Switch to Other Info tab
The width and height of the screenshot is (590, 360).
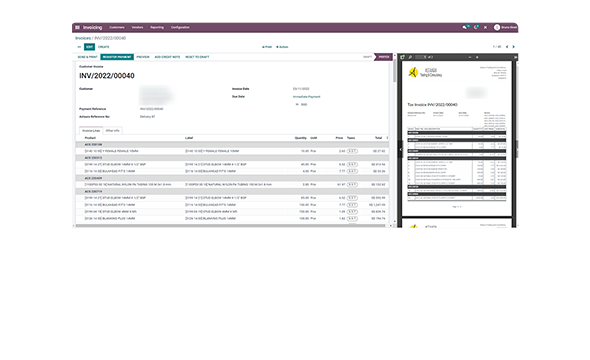tap(113, 131)
